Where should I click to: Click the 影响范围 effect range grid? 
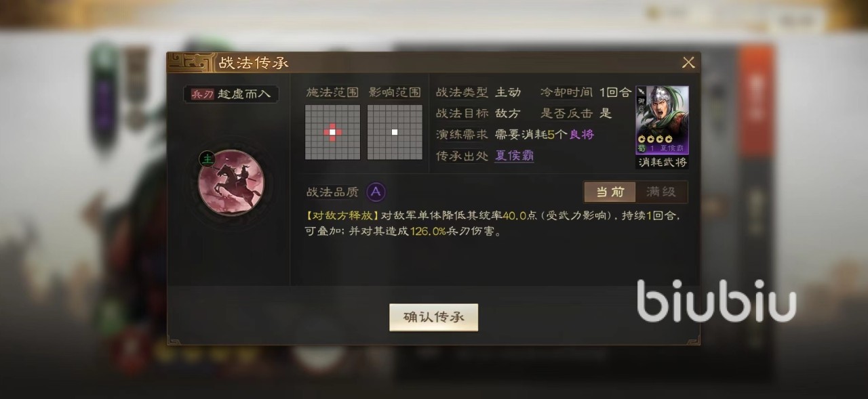pyautogui.click(x=395, y=132)
